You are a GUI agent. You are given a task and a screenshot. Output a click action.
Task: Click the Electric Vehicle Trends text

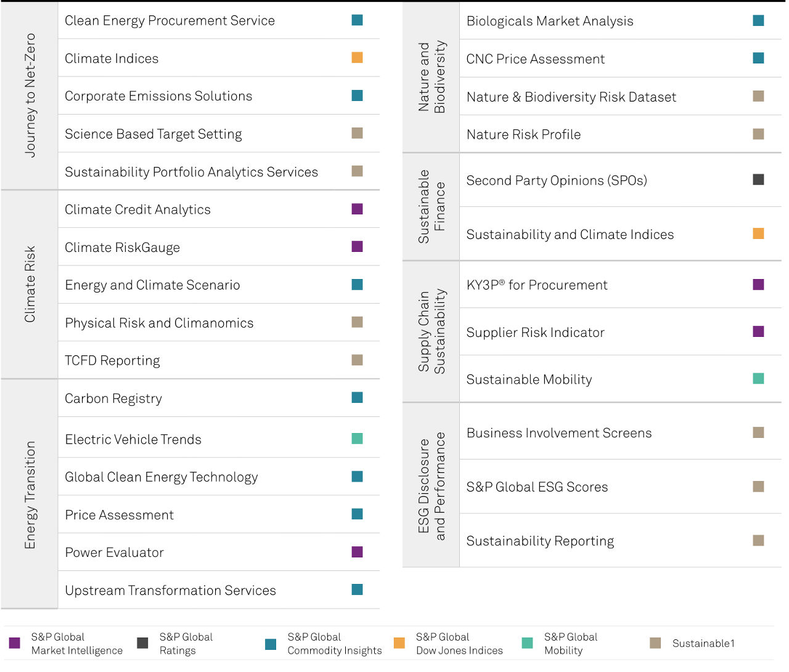pos(133,439)
